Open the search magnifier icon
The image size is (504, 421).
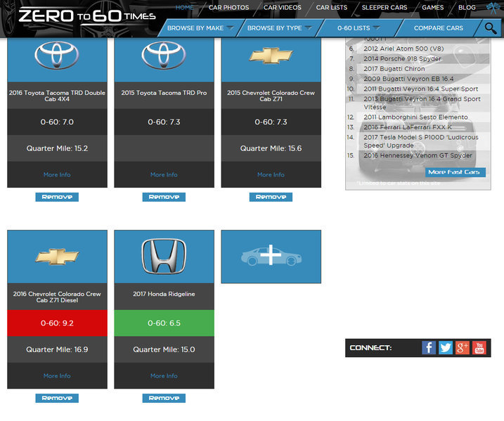coord(490,28)
